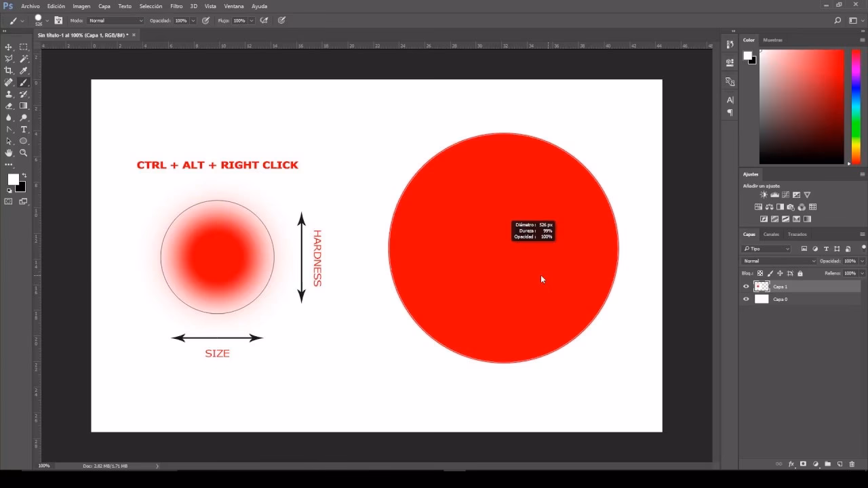This screenshot has width=868, height=488.
Task: Hide the Capa 0 layer
Action: [746, 298]
